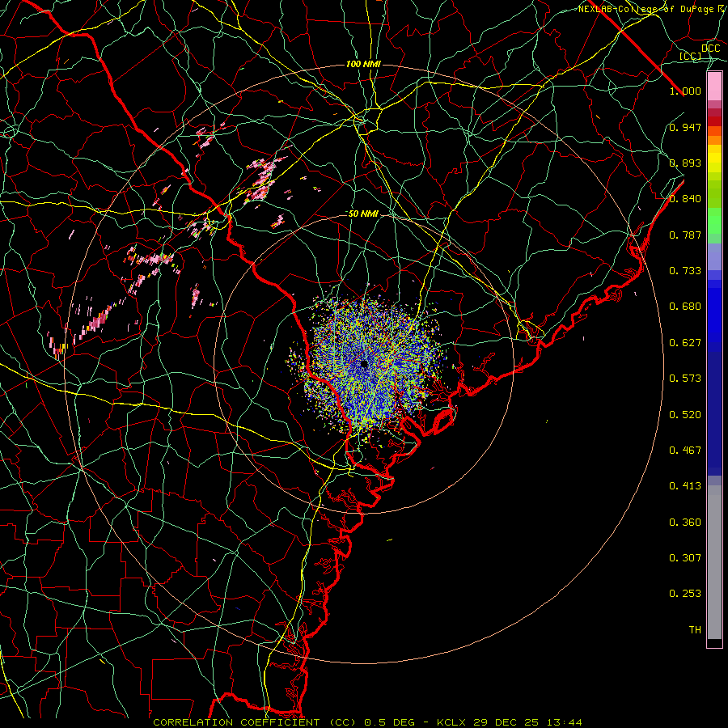
Task: Click the 0.253 scale value
Action: (685, 594)
